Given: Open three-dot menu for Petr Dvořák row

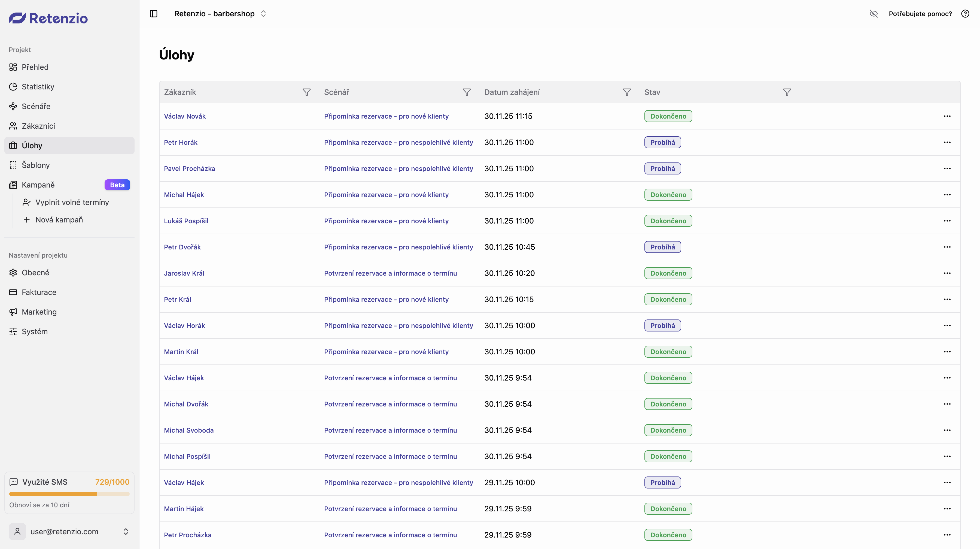Looking at the screenshot, I should point(947,247).
